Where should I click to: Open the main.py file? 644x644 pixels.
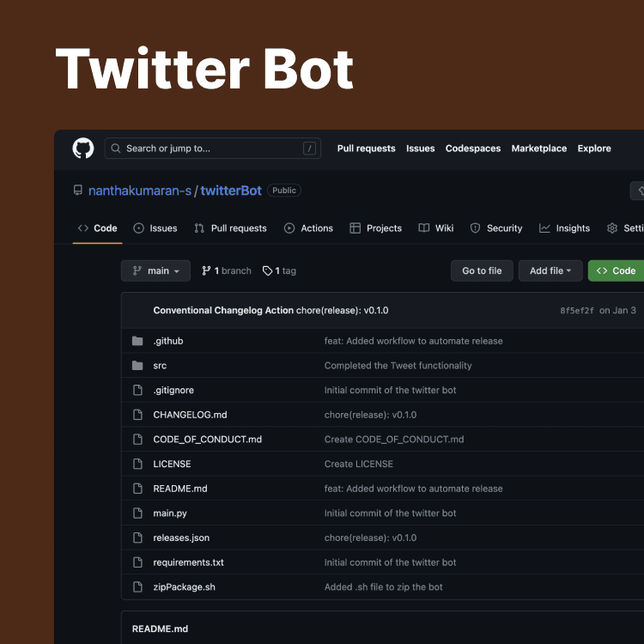pos(170,513)
